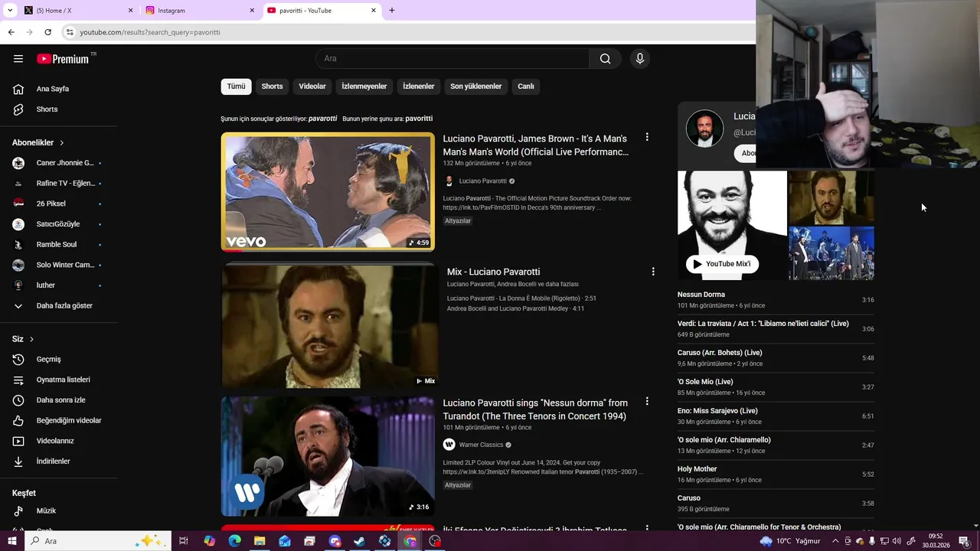980x551 pixels.
Task: Launch Steam from the taskbar
Action: (x=360, y=541)
